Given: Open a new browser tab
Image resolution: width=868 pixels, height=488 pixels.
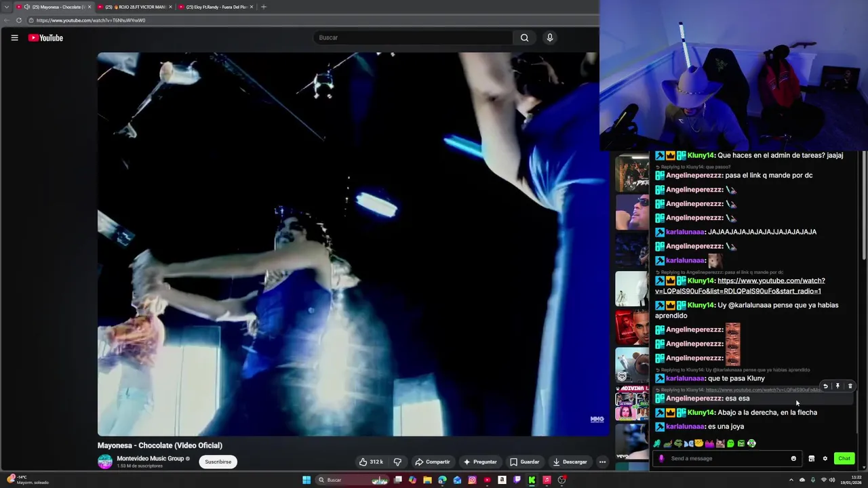Looking at the screenshot, I should [264, 7].
